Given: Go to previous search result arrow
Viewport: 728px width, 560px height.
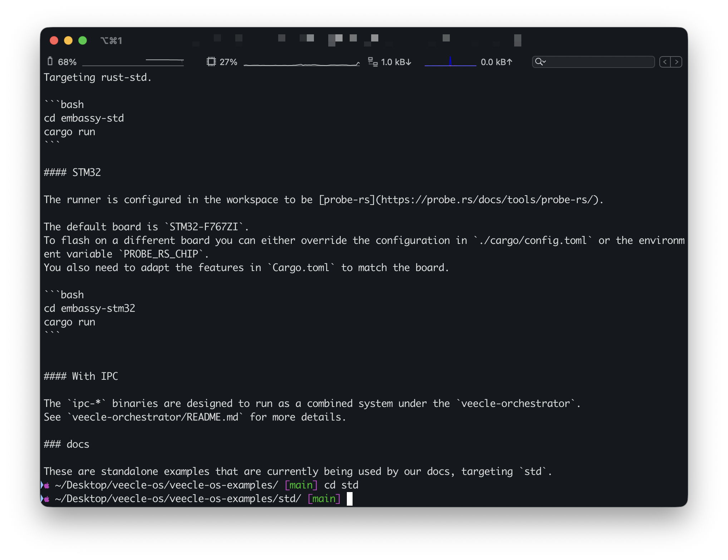Looking at the screenshot, I should point(665,62).
